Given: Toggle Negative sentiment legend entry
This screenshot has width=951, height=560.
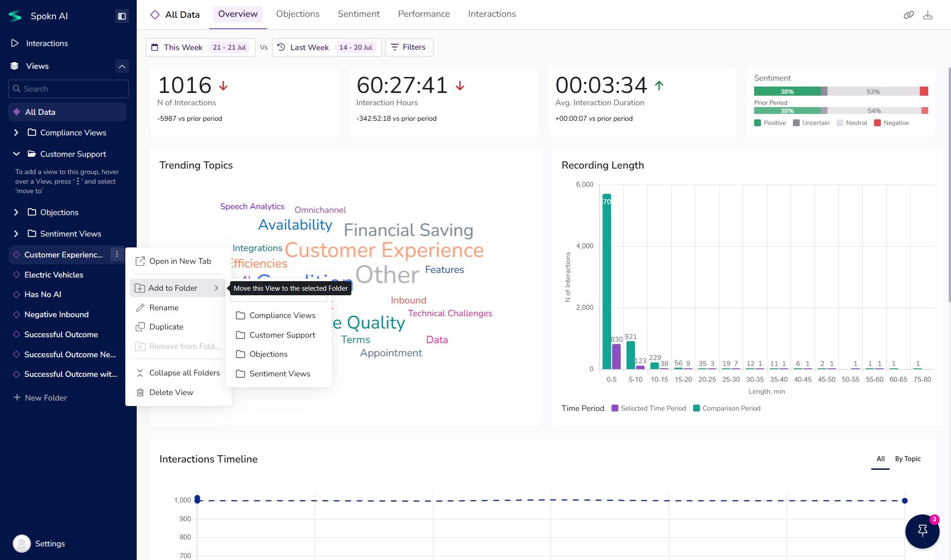Looking at the screenshot, I should coord(891,123).
